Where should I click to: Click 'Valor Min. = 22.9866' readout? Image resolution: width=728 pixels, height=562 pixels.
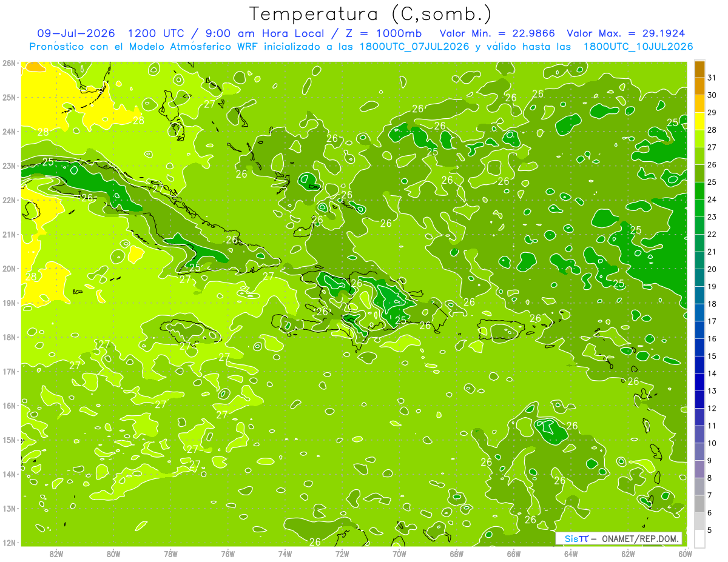coord(497,33)
